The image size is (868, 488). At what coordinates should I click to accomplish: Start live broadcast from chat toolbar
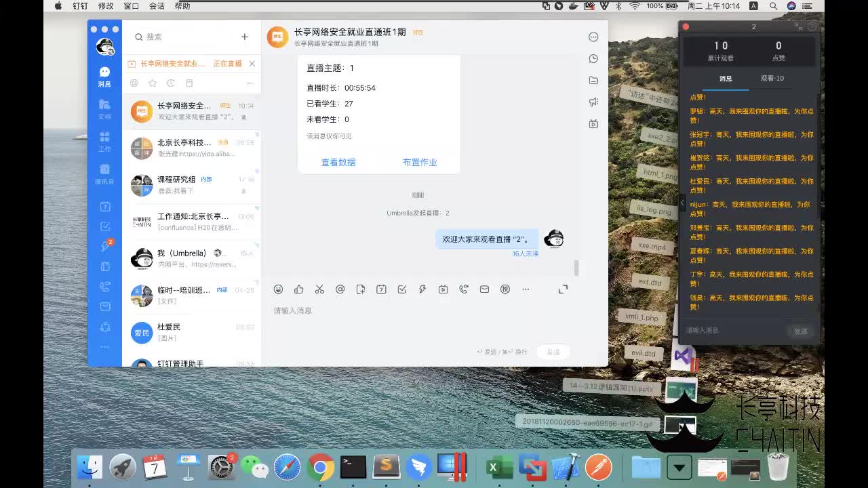tap(443, 289)
